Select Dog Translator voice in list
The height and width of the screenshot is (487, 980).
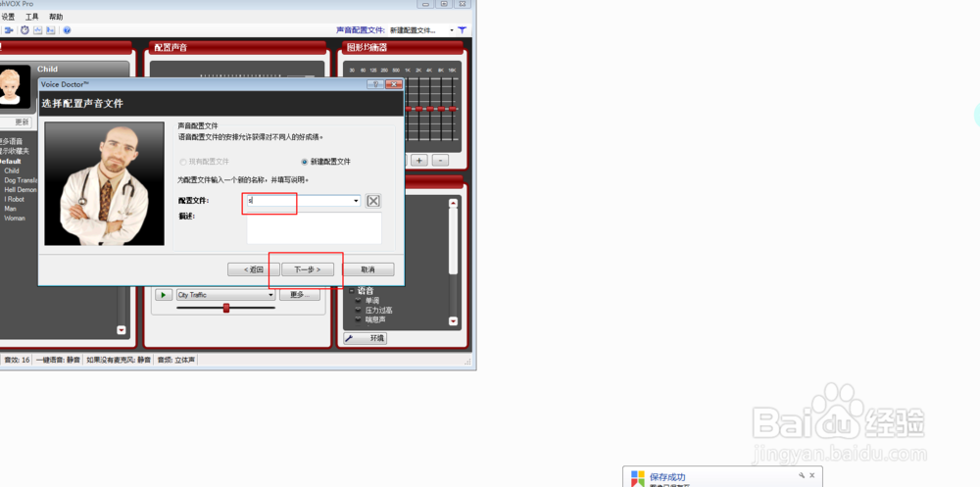pyautogui.click(x=21, y=180)
